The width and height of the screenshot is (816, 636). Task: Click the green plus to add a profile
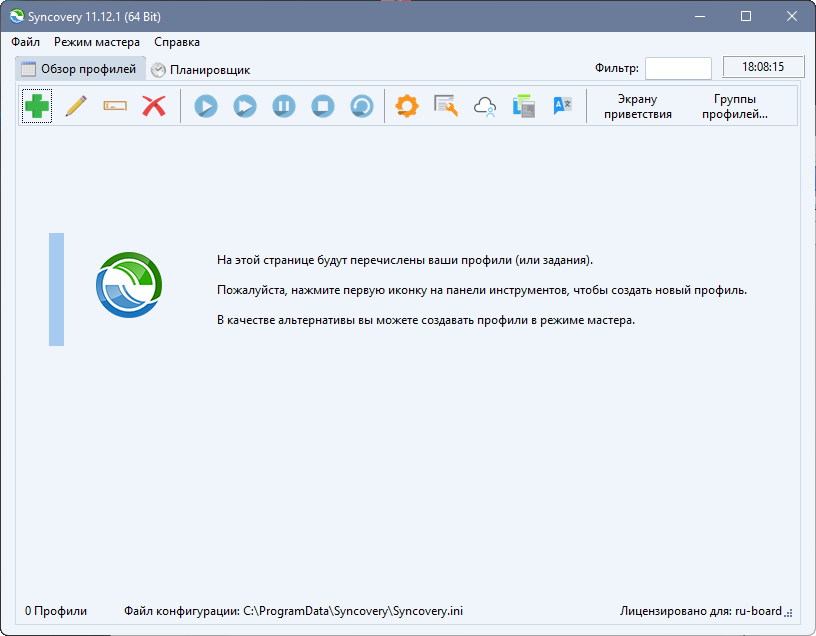pyautogui.click(x=37, y=106)
